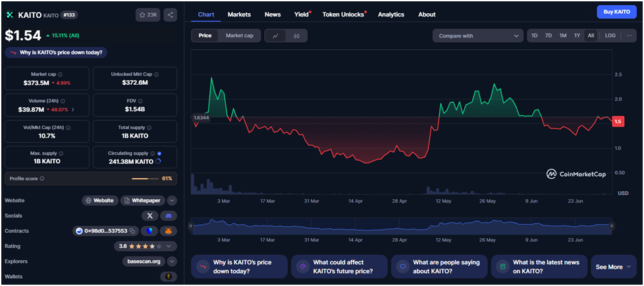
Task: Copy the contract address icon
Action: point(132,231)
